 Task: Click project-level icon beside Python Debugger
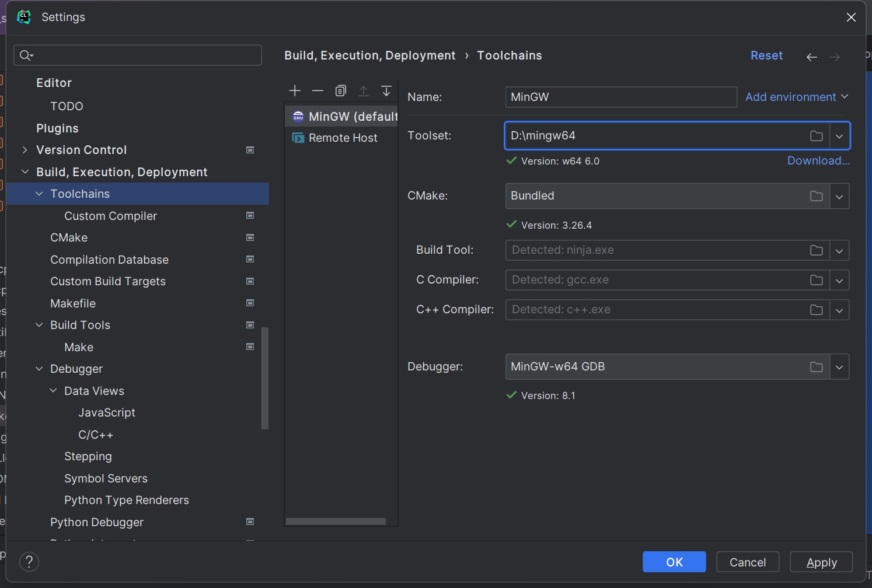pos(250,522)
